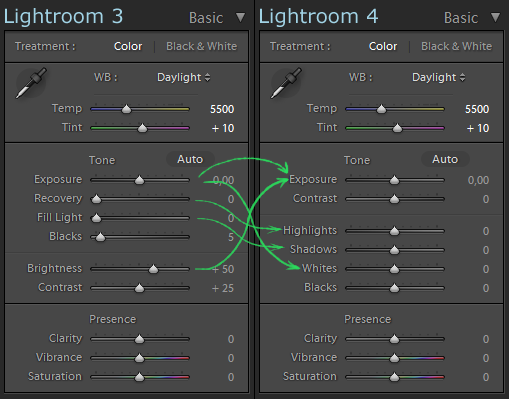Screen dimensions: 509x399
Task: Click the Basic panel title in Lightroom 3
Action: pos(206,18)
